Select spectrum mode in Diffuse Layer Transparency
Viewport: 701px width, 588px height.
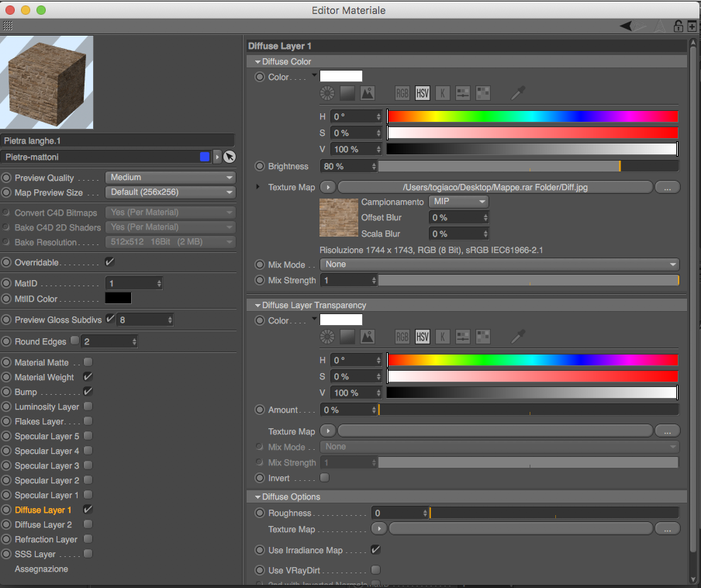tap(347, 337)
